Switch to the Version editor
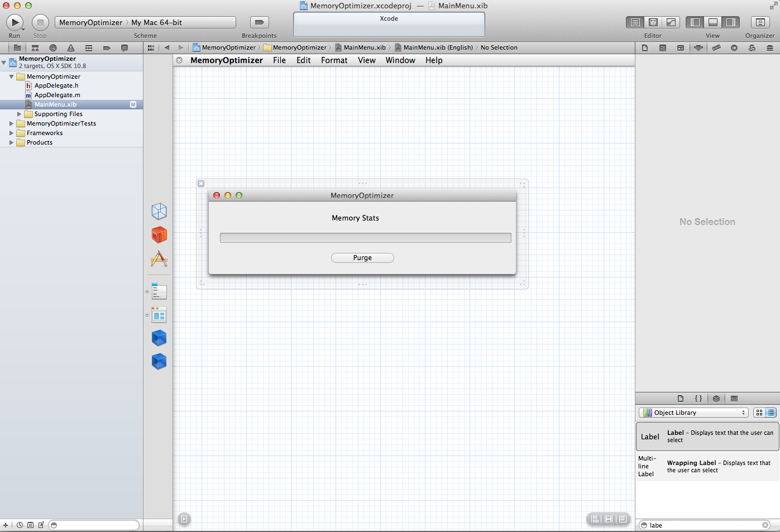780x532 pixels. coord(671,22)
